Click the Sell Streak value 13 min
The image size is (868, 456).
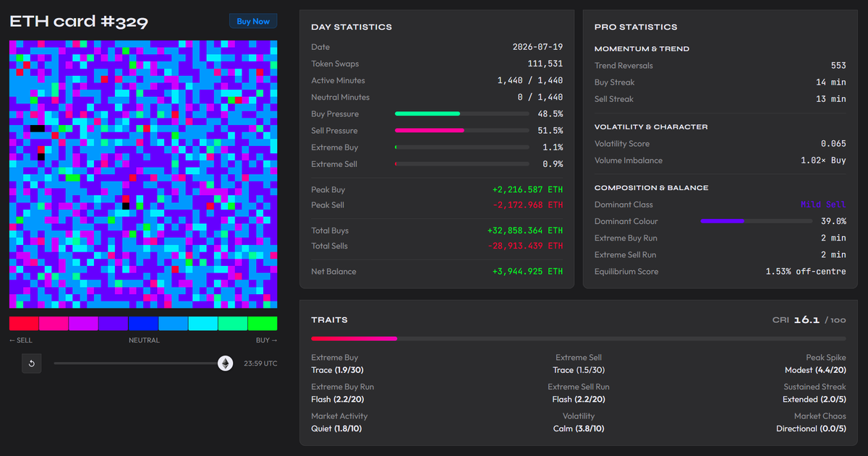coord(831,99)
